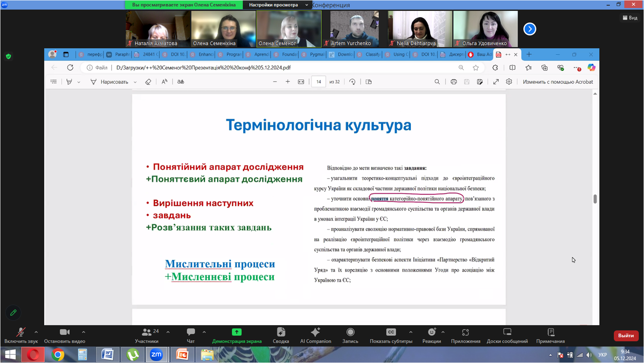Zoom out PDF with minus

pyautogui.click(x=275, y=82)
